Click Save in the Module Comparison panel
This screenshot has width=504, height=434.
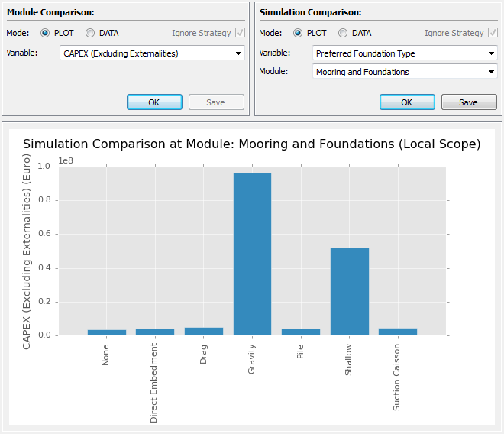pyautogui.click(x=215, y=102)
